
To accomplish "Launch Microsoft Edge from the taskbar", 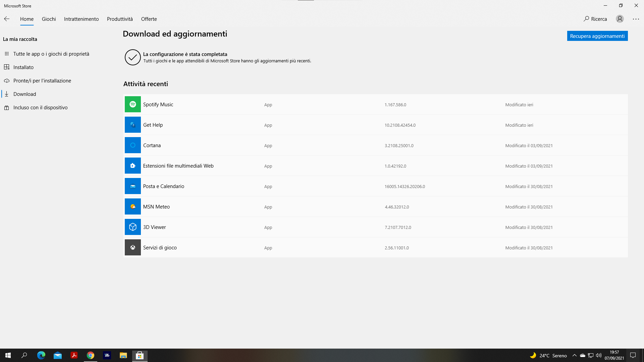I will (x=41, y=355).
